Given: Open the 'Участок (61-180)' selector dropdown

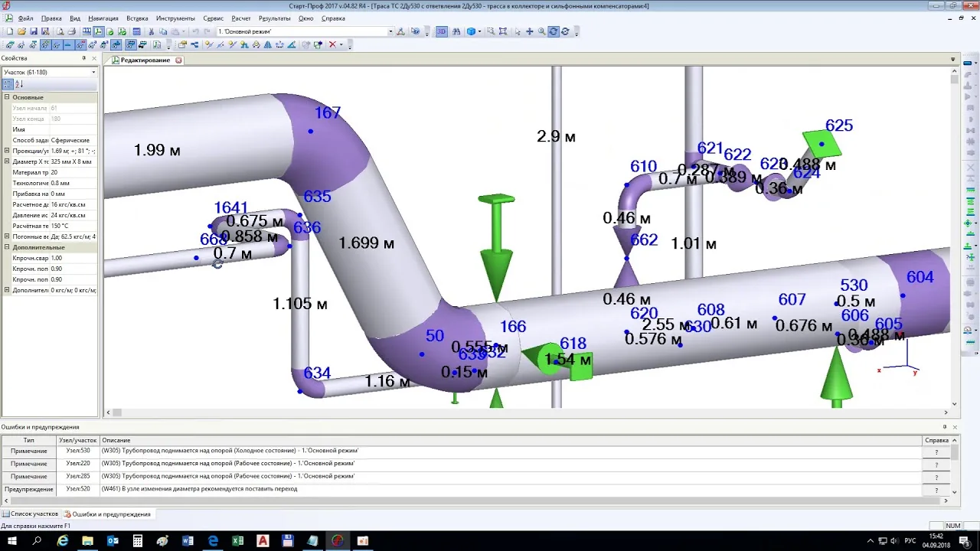Looking at the screenshot, I should [93, 72].
